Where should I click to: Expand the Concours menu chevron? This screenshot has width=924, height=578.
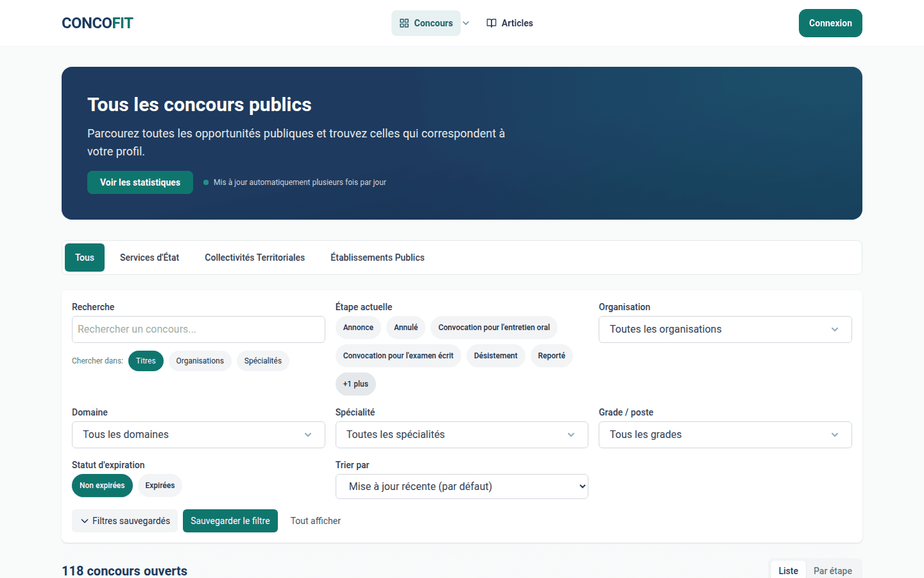tap(466, 23)
